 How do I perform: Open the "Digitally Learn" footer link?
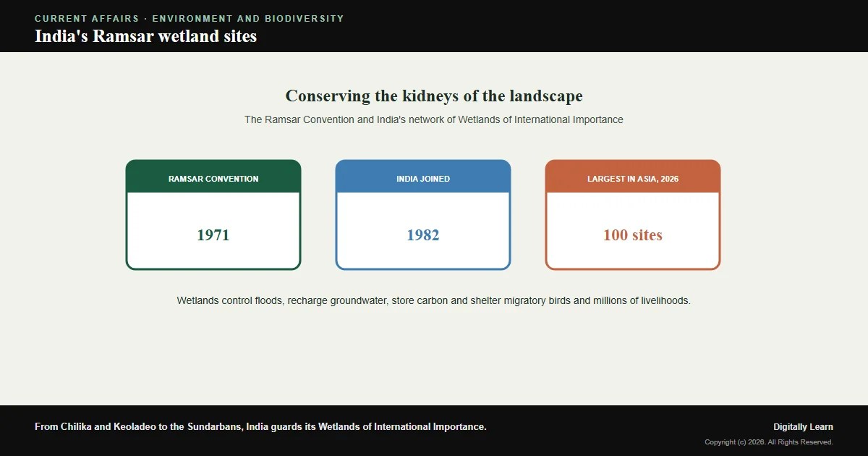(803, 427)
